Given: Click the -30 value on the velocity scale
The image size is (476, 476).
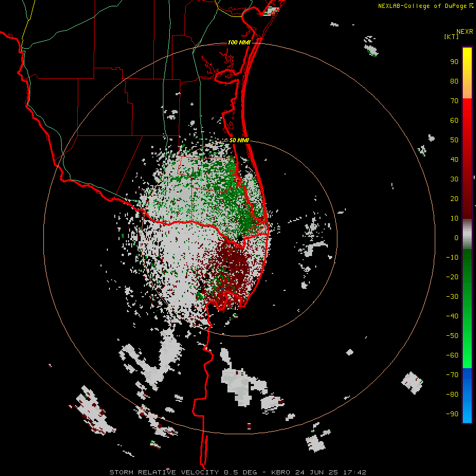Looking at the screenshot, I should pyautogui.click(x=452, y=297).
